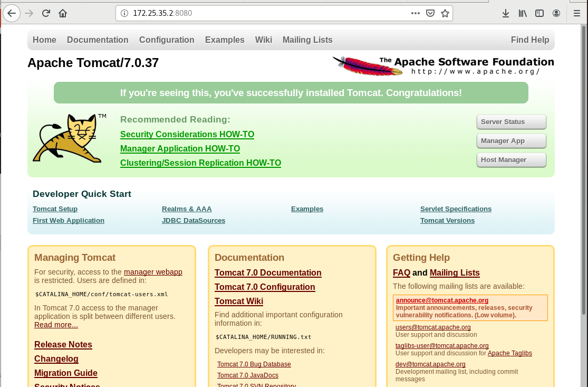Click announce@tomcat.apache.org mailing list
Image resolution: width=588 pixels, height=387 pixels.
click(x=442, y=300)
